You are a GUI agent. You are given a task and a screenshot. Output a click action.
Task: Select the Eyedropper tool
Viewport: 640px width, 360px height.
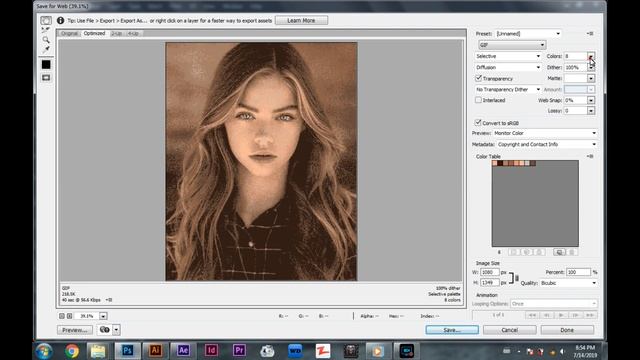46,49
